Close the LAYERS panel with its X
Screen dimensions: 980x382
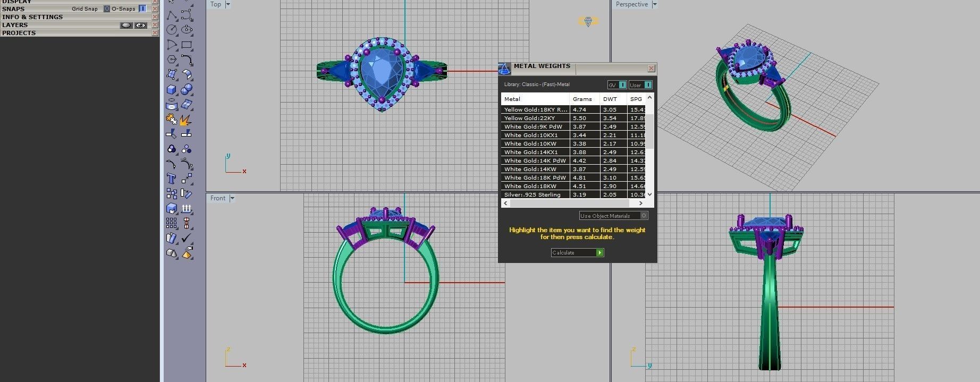(x=155, y=25)
